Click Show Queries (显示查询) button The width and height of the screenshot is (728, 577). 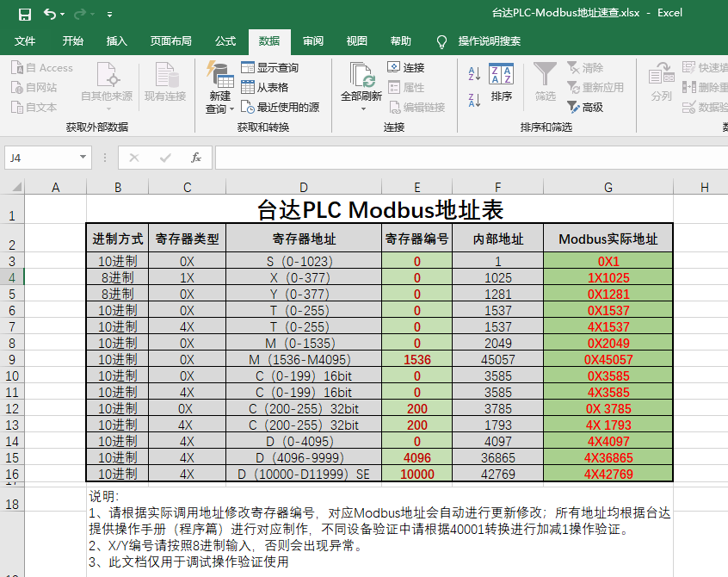(269, 68)
